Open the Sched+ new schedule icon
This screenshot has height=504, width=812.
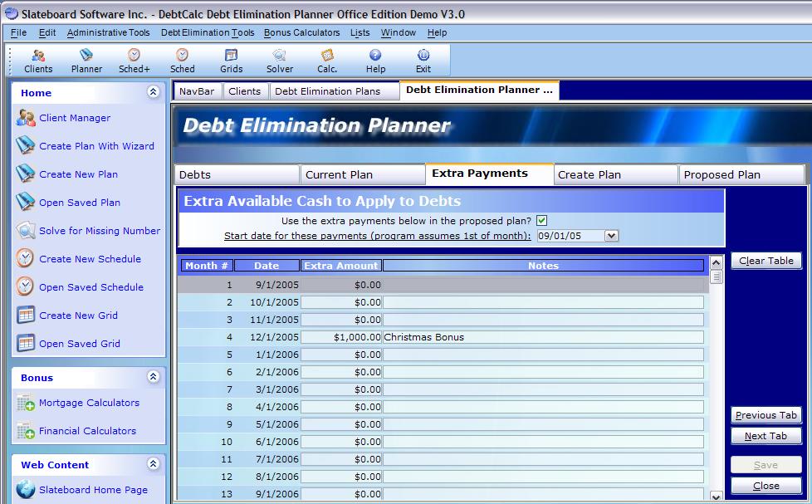pos(134,60)
